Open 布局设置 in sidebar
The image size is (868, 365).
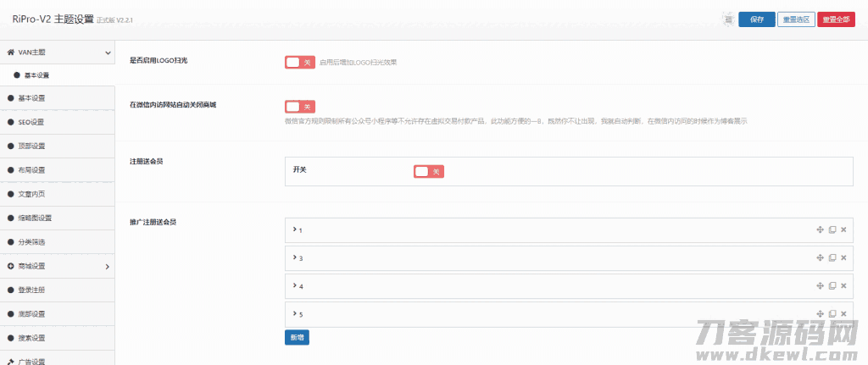[x=58, y=170]
